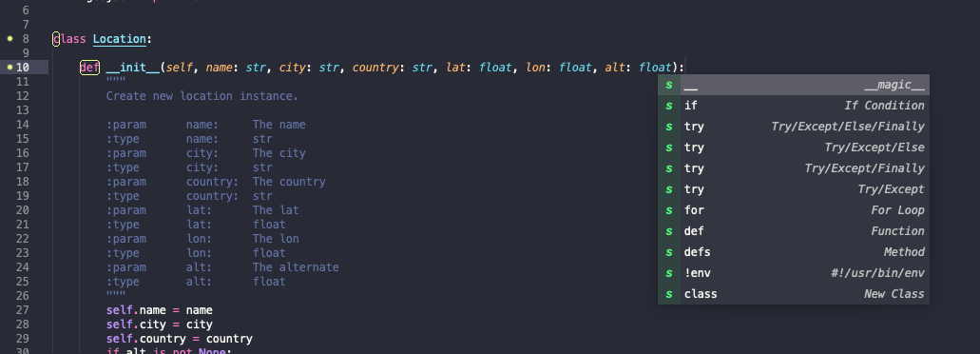
Task: Click the snippet icon beside __magic__
Action: pos(669,85)
